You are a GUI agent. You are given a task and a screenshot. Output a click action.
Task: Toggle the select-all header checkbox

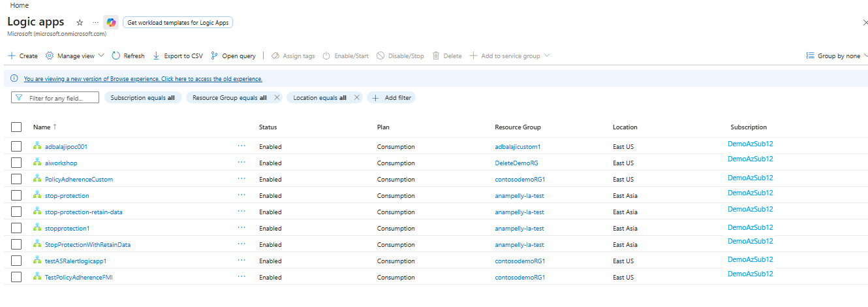16,127
